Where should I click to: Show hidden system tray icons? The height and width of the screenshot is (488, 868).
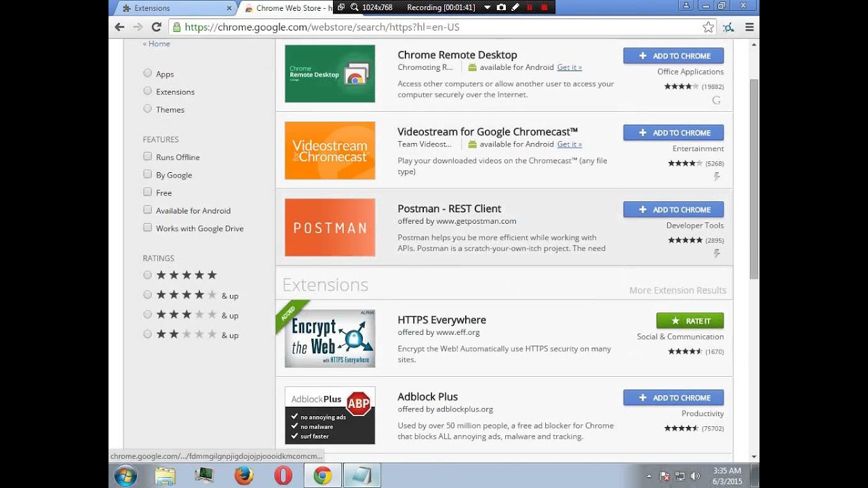(x=649, y=476)
